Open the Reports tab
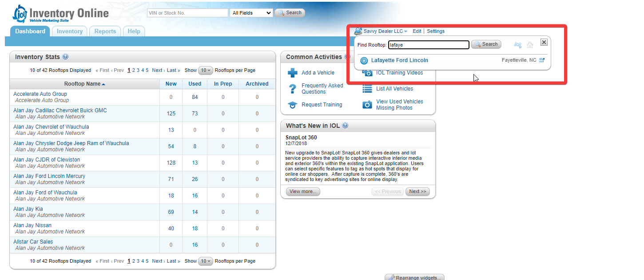 (x=105, y=32)
